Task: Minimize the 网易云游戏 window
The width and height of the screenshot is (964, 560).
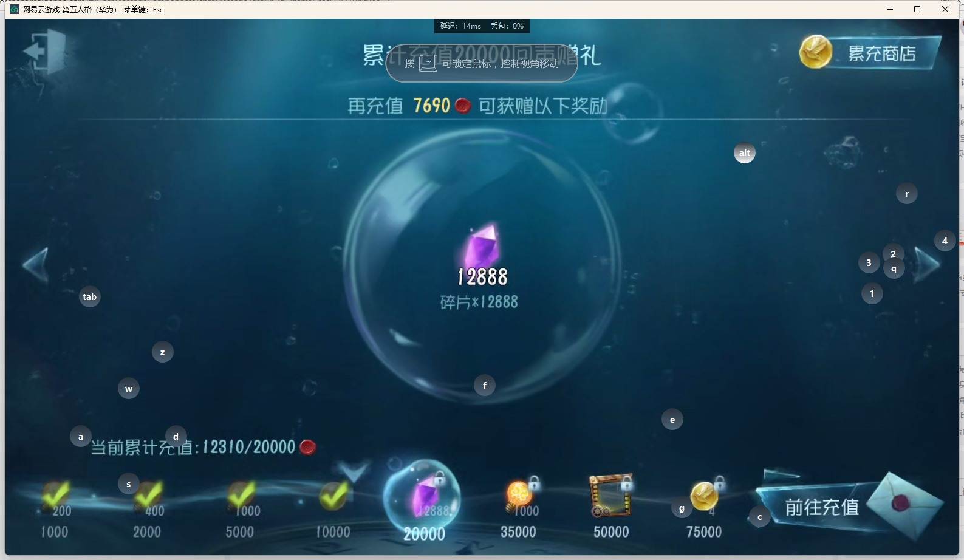Action: (890, 9)
